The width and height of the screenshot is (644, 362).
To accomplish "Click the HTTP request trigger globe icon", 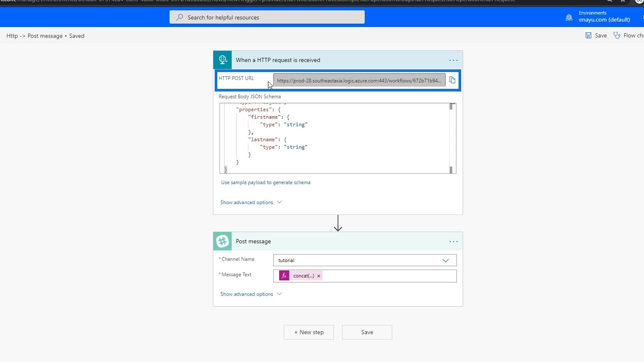I will tap(222, 60).
